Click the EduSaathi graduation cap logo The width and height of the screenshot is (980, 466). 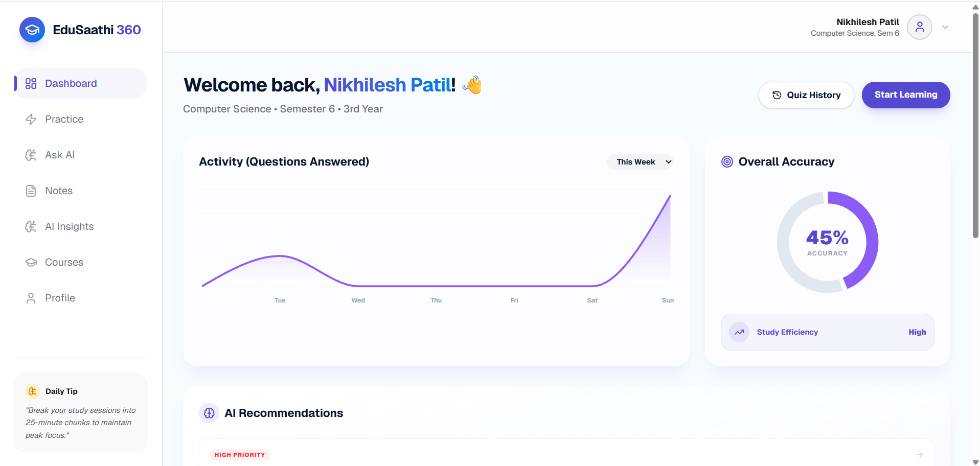pyautogui.click(x=32, y=30)
